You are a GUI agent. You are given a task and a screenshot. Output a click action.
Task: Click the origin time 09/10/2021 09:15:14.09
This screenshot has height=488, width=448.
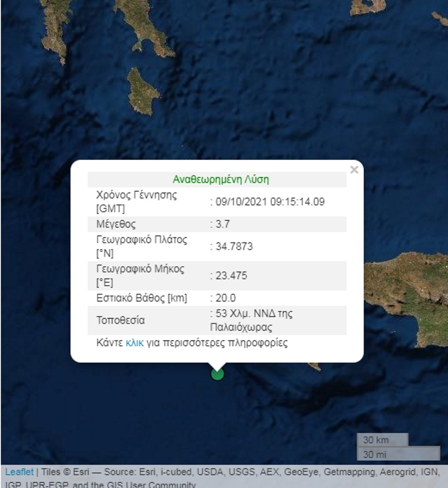tap(270, 202)
